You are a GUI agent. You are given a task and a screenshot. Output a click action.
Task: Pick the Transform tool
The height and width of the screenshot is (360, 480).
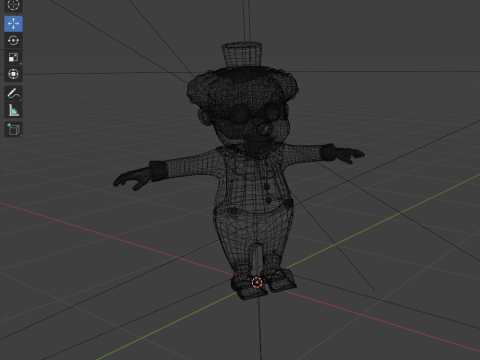(13, 74)
